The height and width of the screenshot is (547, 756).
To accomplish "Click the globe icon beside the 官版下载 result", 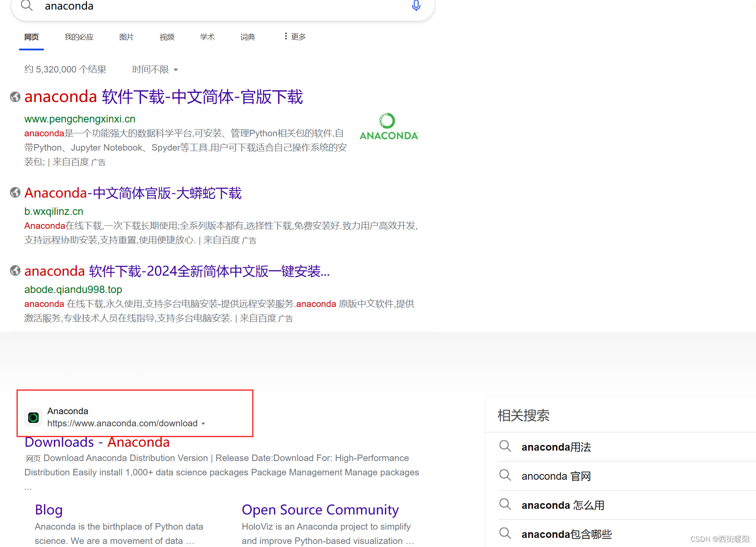I will pyautogui.click(x=15, y=97).
